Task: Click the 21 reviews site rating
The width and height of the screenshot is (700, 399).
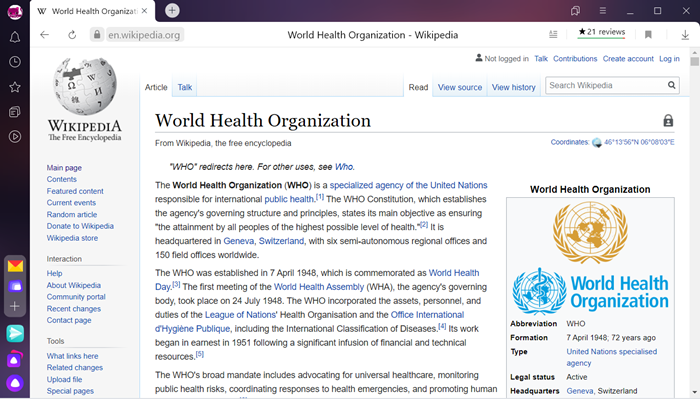Action: pos(601,32)
